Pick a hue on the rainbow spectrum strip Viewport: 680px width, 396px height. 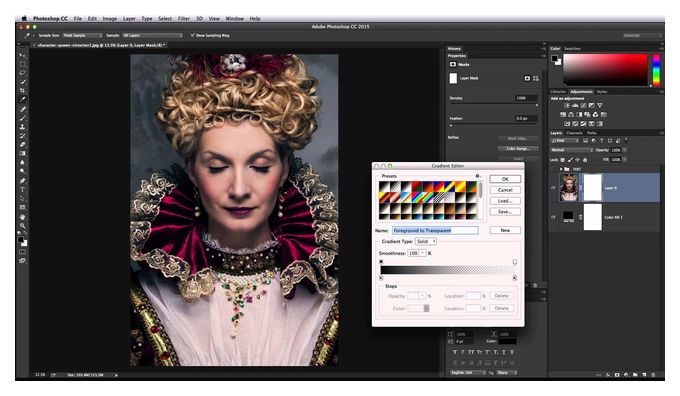tap(656, 69)
